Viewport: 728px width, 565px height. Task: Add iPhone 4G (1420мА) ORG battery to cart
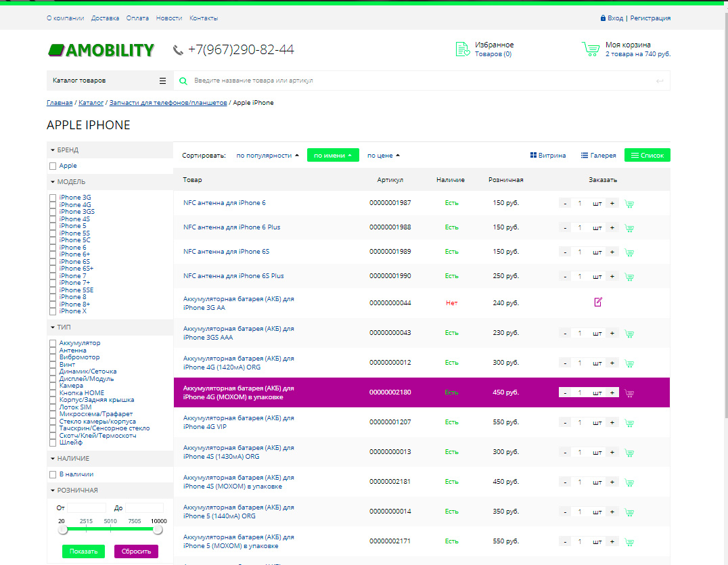point(629,363)
